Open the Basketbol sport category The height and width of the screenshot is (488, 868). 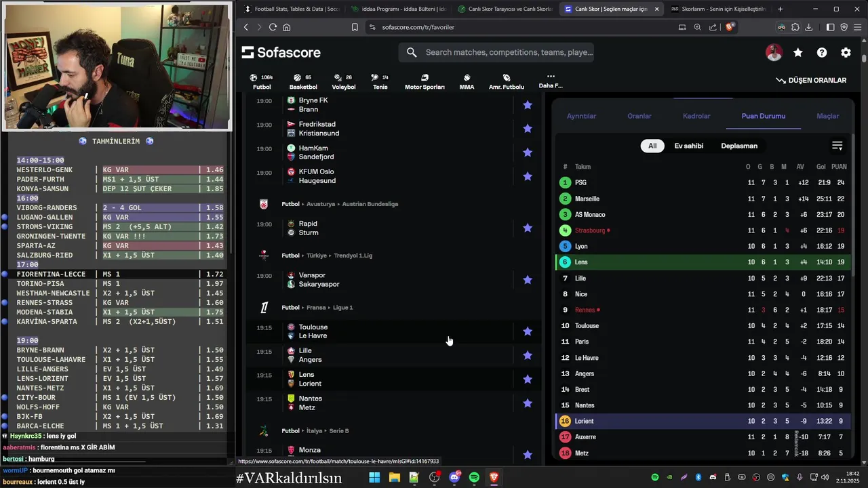(303, 81)
